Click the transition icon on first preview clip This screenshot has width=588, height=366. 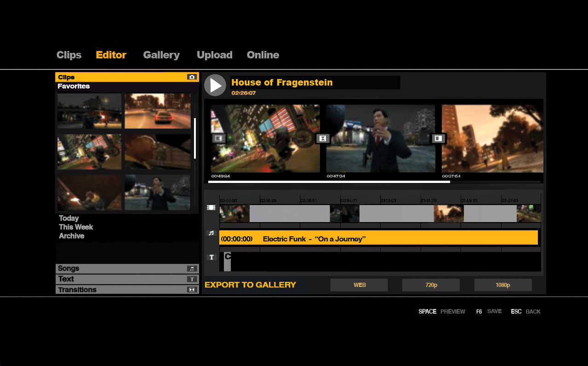219,138
